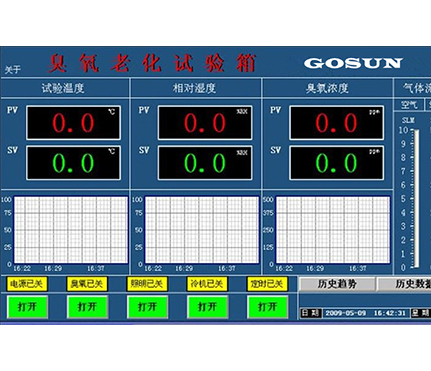The height and width of the screenshot is (371, 431).
Task: Click the 臭氧浓度 PV red readout
Action: click(x=336, y=123)
